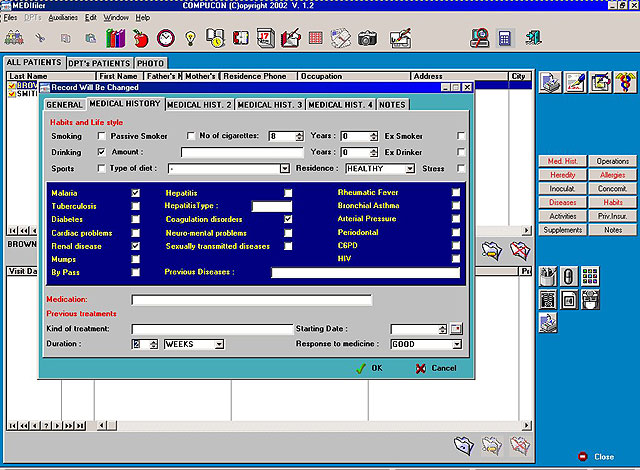Click the Operations side button

(612, 161)
